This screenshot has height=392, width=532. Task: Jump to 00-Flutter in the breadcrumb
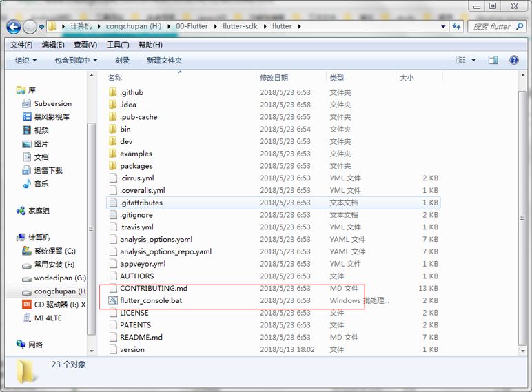[x=192, y=26]
